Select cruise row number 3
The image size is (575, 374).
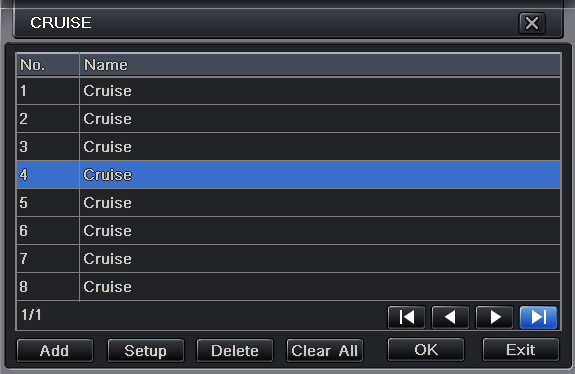288,147
